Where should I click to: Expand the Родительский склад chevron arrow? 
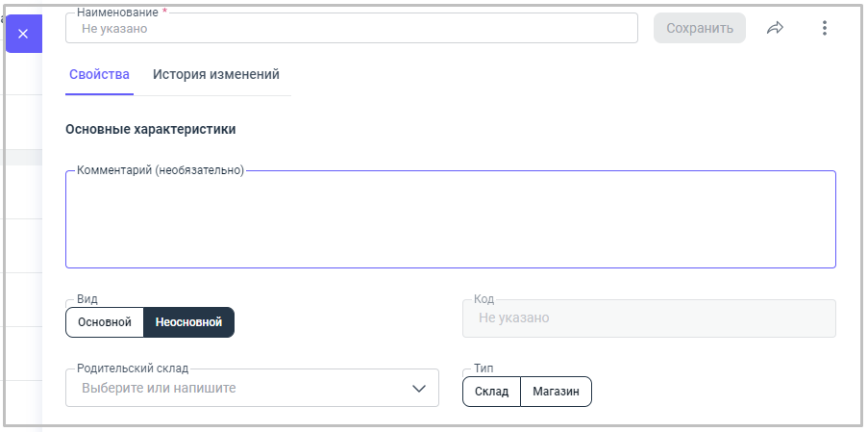coord(419,388)
